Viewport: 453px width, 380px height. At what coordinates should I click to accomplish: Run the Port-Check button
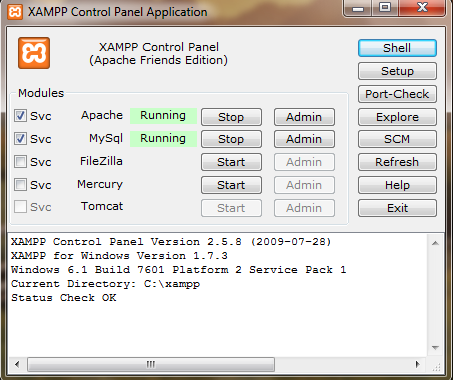(x=397, y=94)
